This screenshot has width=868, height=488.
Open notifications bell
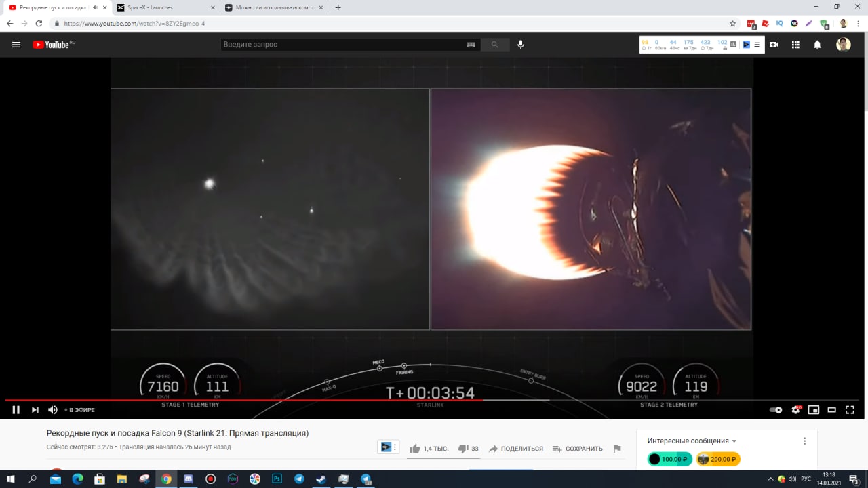(817, 45)
